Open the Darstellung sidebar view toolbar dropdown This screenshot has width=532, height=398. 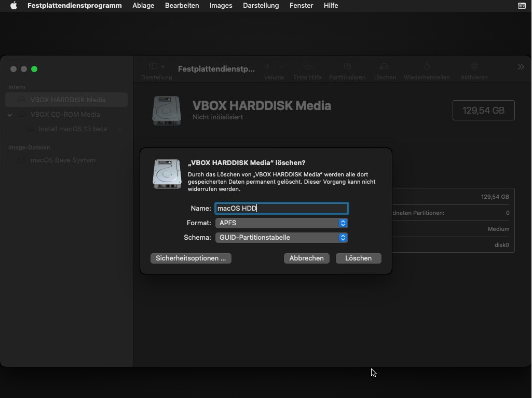click(x=157, y=66)
